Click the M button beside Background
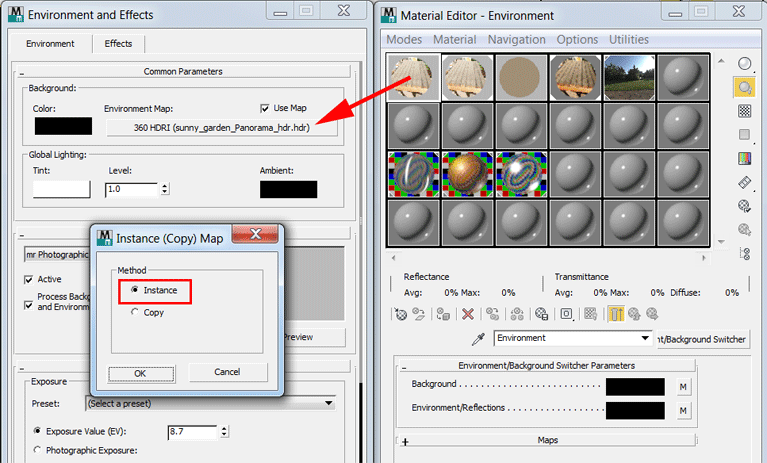The image size is (767, 463). 683,387
